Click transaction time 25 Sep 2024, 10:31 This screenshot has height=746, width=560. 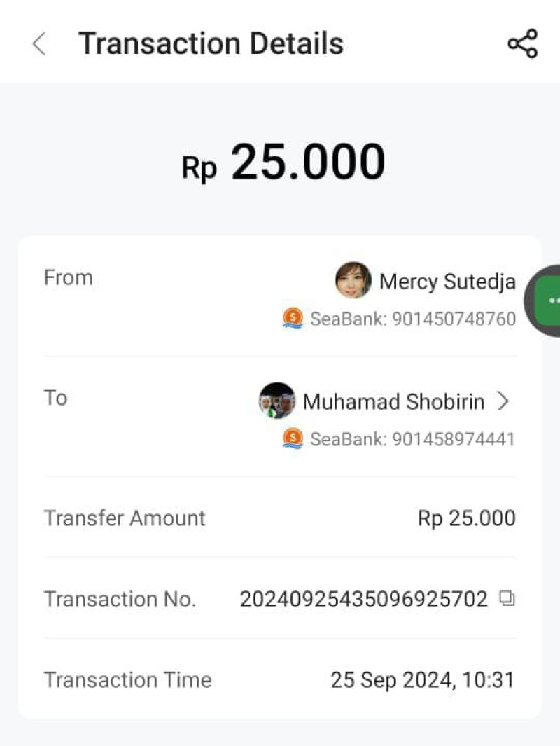click(422, 679)
